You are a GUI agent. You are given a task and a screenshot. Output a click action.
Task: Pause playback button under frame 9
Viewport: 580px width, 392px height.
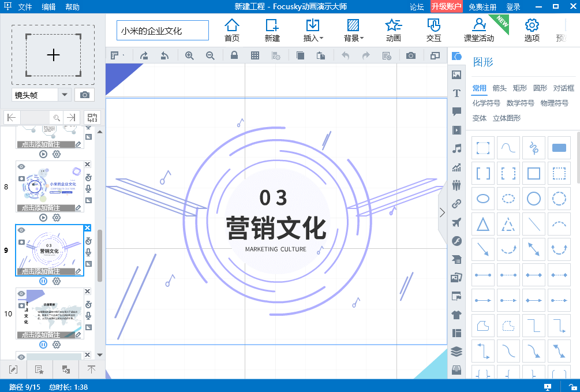(43, 281)
